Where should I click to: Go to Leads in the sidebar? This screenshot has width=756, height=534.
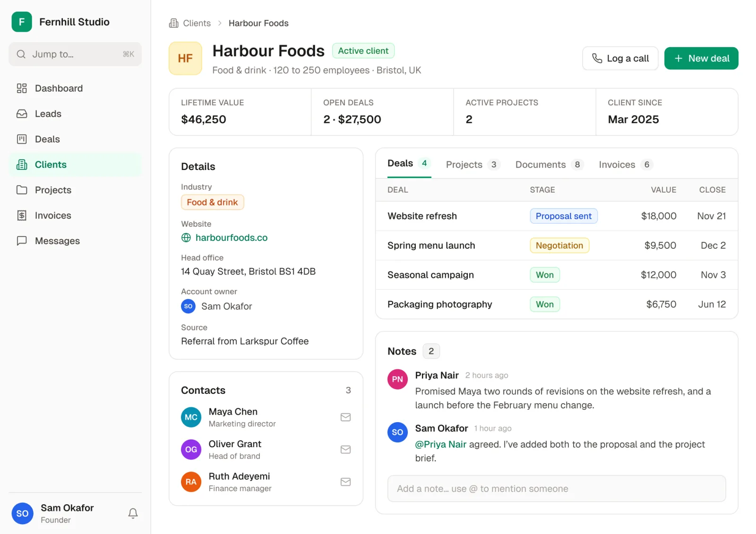pyautogui.click(x=75, y=114)
